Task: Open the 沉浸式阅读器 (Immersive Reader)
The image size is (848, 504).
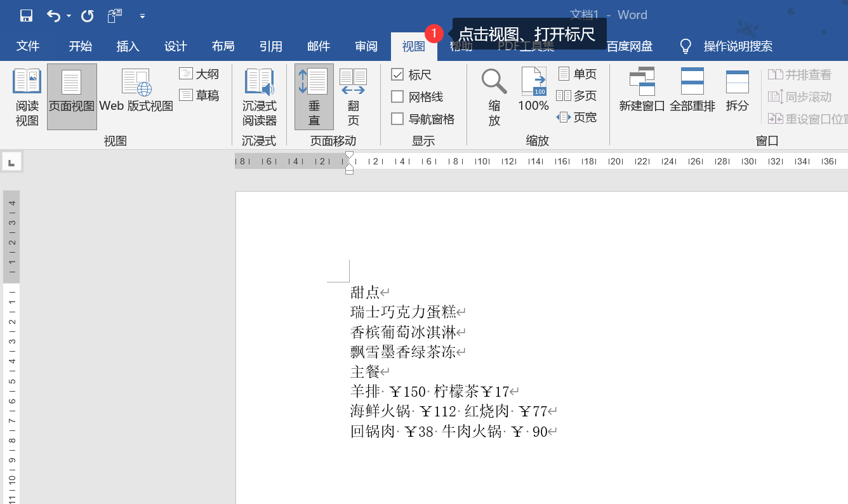Action: 258,95
